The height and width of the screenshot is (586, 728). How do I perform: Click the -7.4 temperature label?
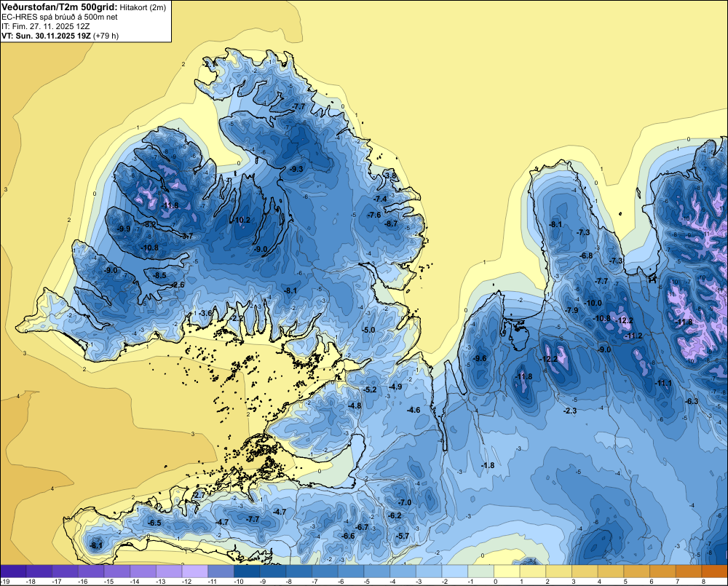380,199
